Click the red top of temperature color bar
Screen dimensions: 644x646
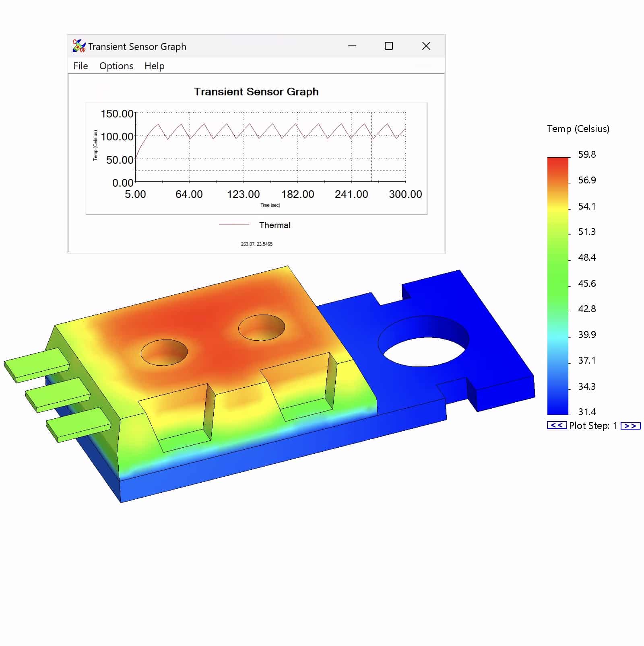click(x=557, y=163)
